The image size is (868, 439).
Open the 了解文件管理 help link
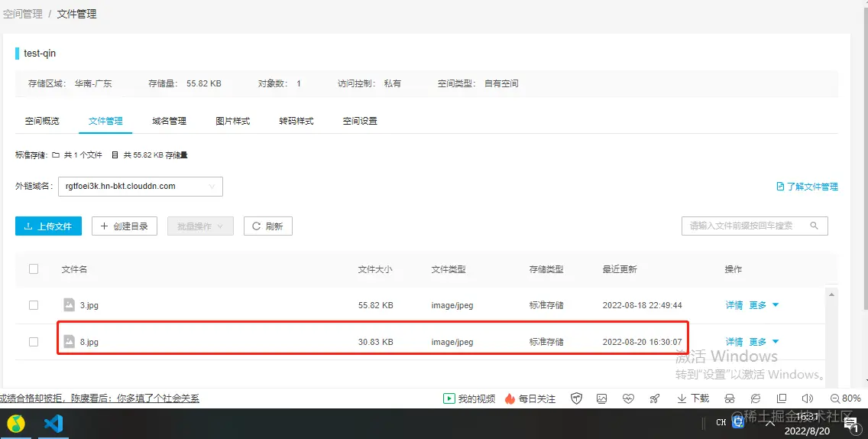point(807,187)
